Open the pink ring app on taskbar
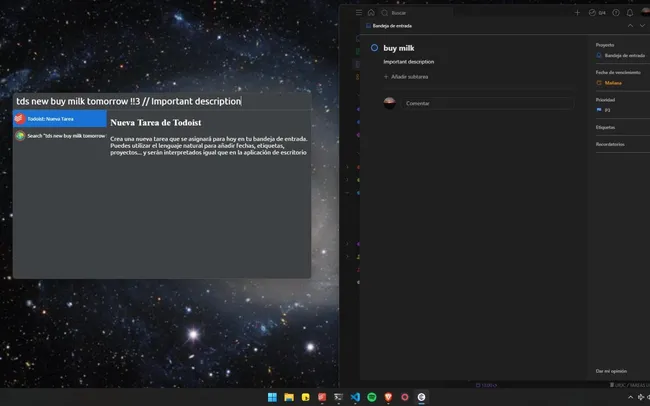The image size is (650, 406). (x=405, y=397)
